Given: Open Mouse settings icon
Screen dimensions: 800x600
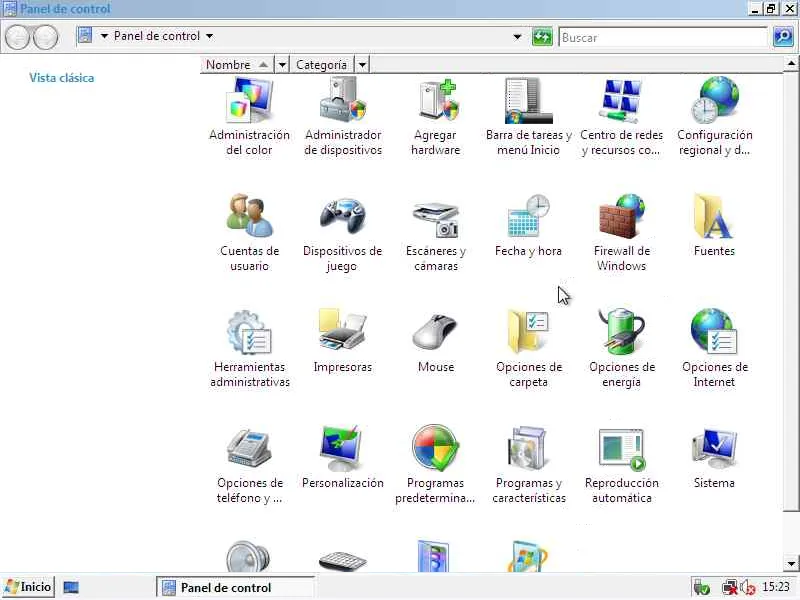Looking at the screenshot, I should [435, 332].
